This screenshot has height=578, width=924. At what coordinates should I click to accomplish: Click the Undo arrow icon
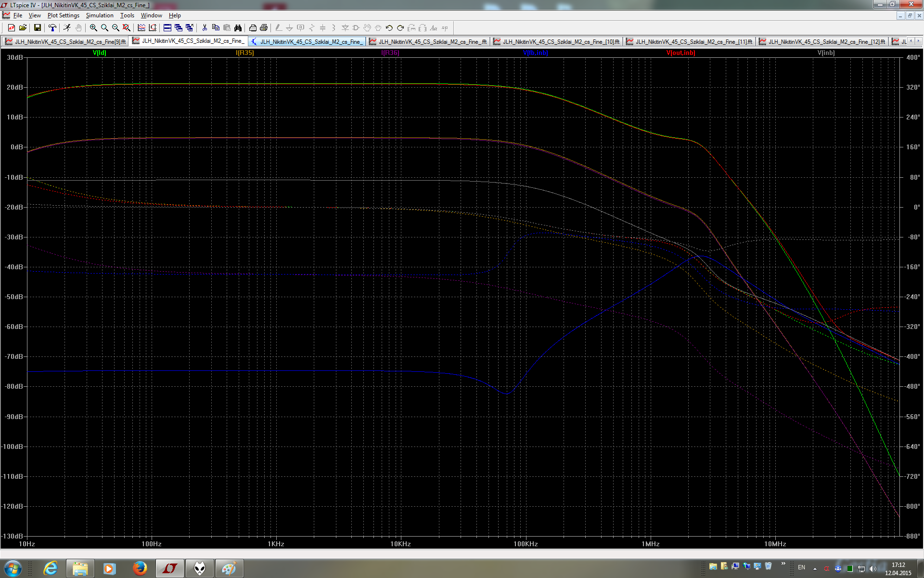pos(389,28)
